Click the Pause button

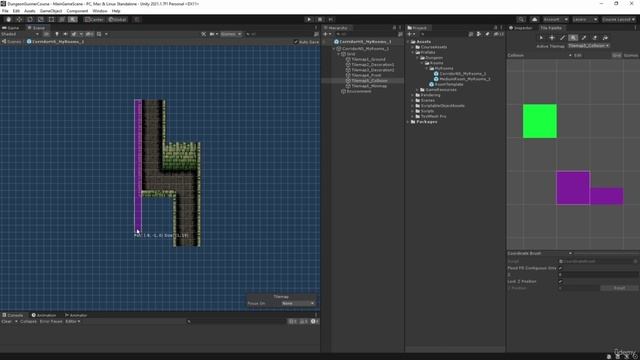[x=320, y=19]
